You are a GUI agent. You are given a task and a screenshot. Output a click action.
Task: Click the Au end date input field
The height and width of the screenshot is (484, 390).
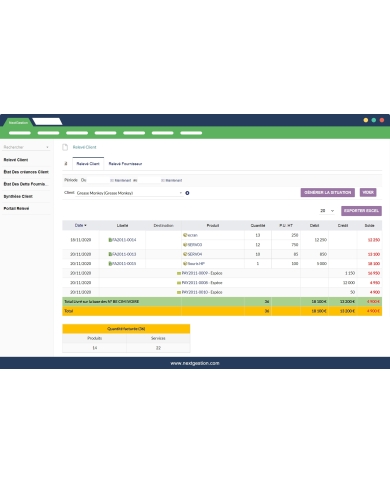coord(149,180)
